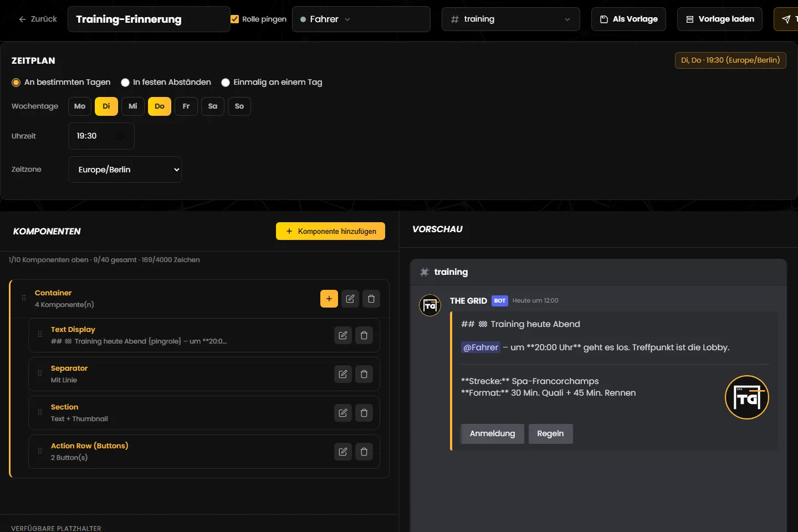This screenshot has height=532, width=798.
Task: Delete the Text Display component
Action: (x=364, y=335)
